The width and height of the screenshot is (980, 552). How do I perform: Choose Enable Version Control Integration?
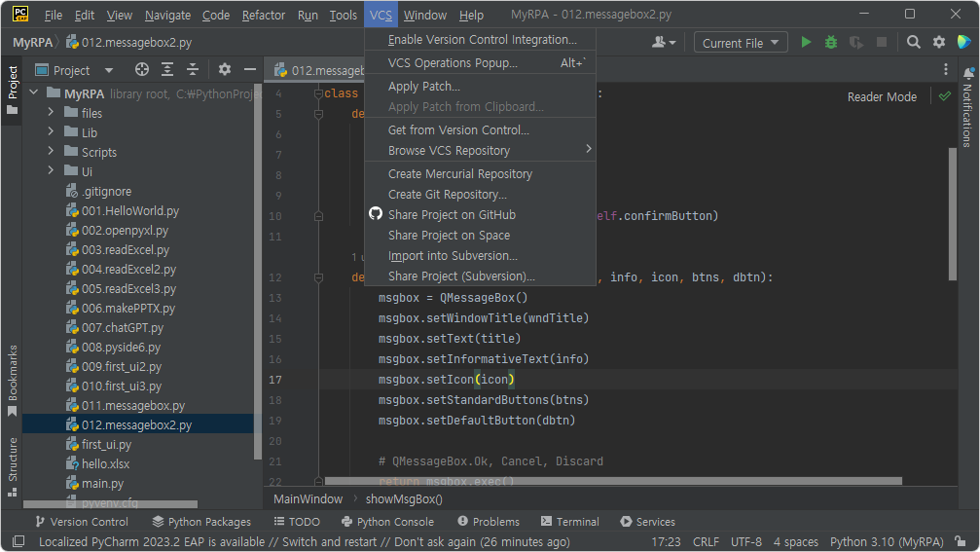[480, 39]
